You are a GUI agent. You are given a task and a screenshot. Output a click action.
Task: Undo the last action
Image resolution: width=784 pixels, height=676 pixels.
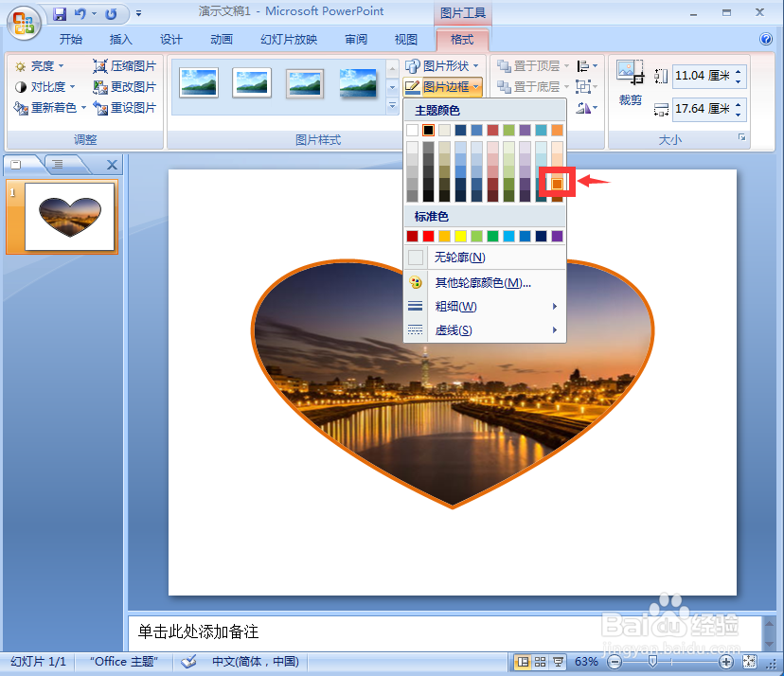click(80, 13)
